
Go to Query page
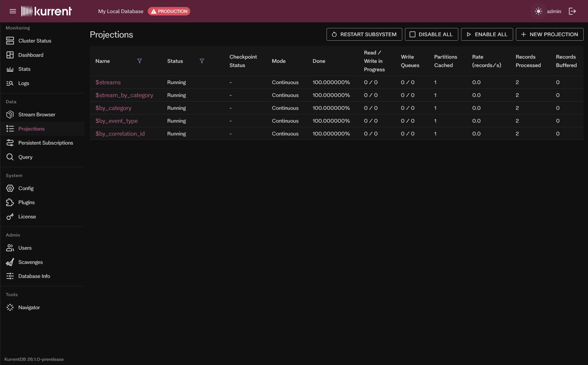pos(25,157)
